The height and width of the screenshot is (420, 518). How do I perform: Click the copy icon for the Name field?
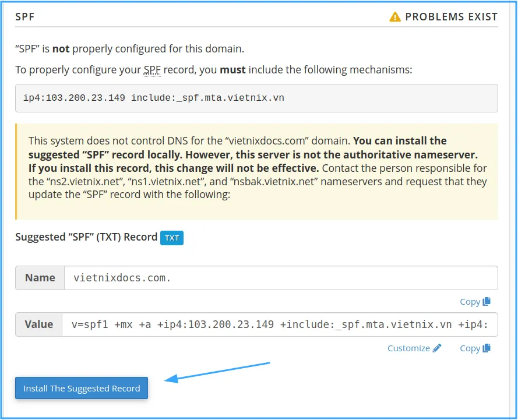(x=487, y=301)
